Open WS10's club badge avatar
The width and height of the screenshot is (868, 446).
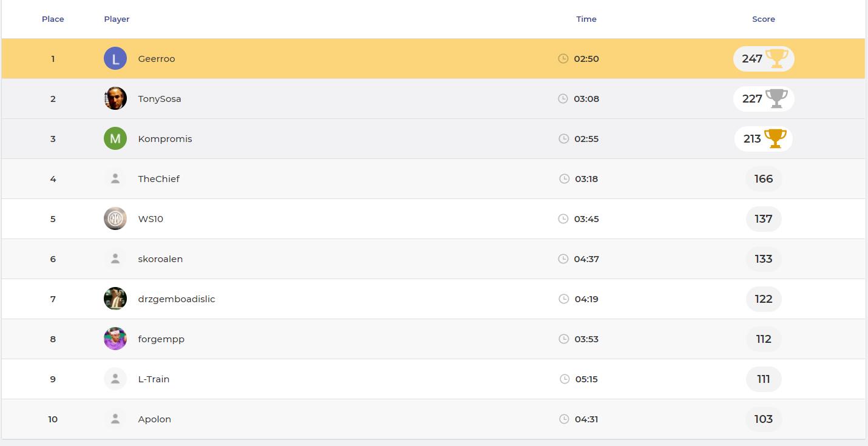(115, 218)
